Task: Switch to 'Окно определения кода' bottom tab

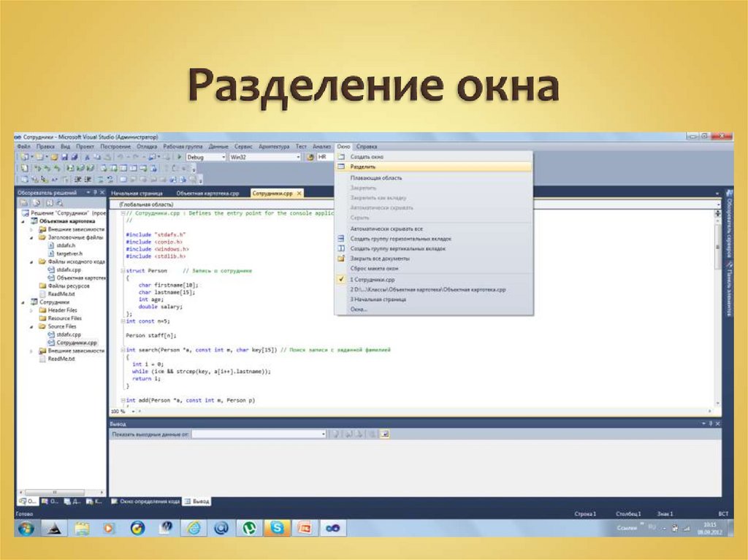Action: coord(145,502)
